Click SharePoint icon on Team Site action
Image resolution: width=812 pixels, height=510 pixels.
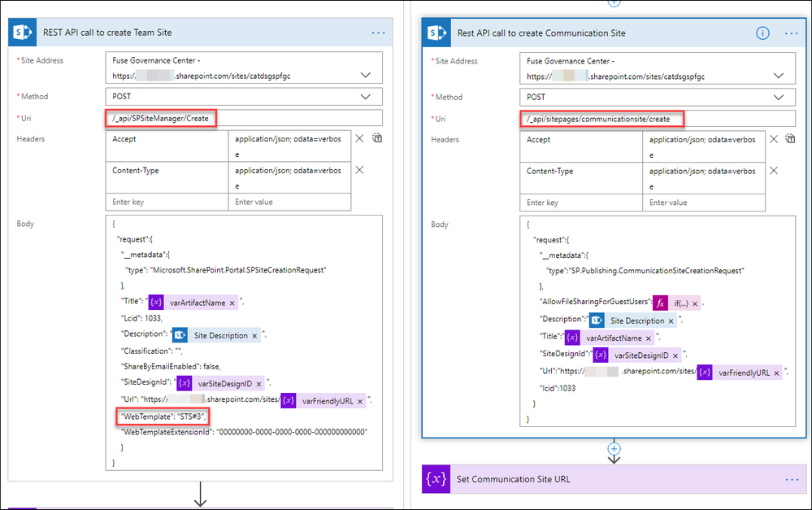pos(22,33)
